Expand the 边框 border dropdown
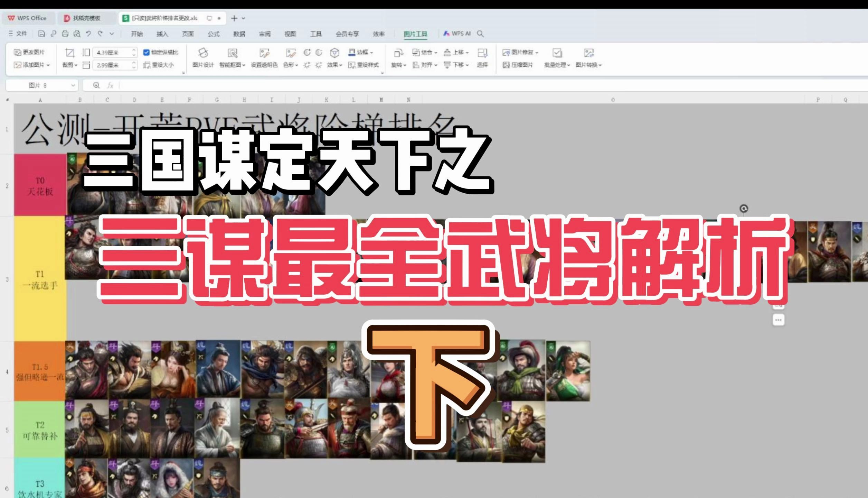The image size is (868, 498). point(371,53)
